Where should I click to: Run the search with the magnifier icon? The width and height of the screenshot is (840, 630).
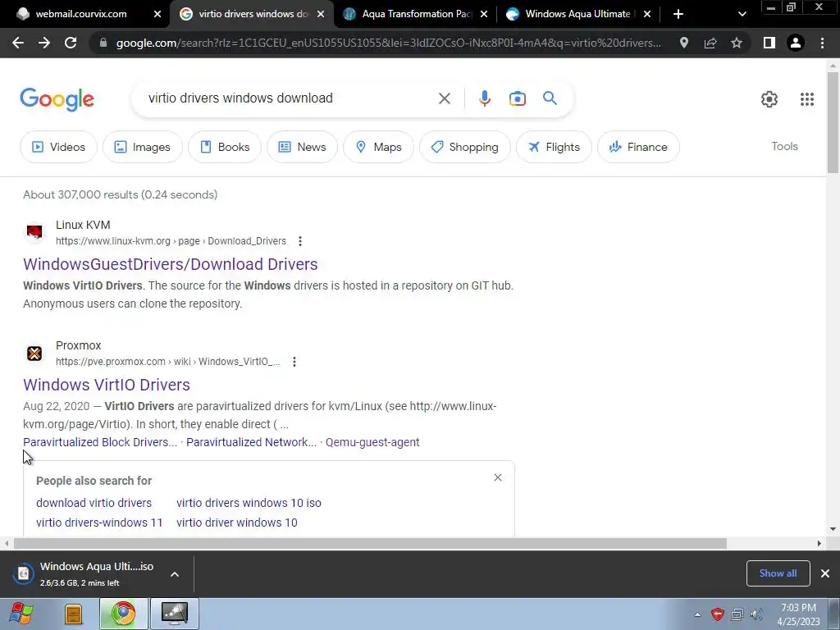(550, 98)
